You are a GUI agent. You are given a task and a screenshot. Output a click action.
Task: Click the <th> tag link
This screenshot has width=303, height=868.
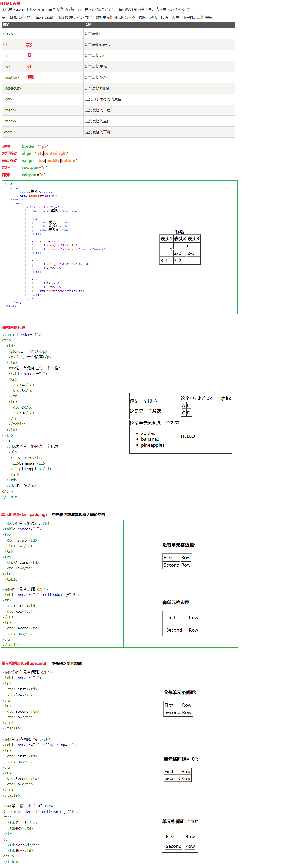pos(7,45)
